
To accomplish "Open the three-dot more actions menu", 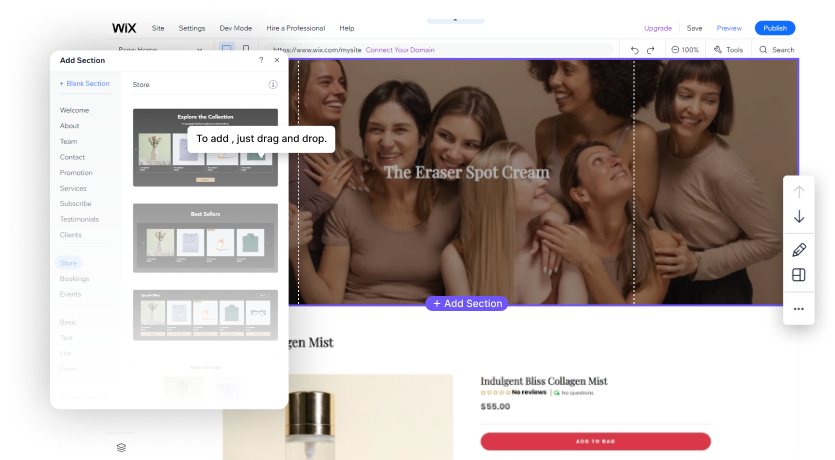I will point(798,309).
